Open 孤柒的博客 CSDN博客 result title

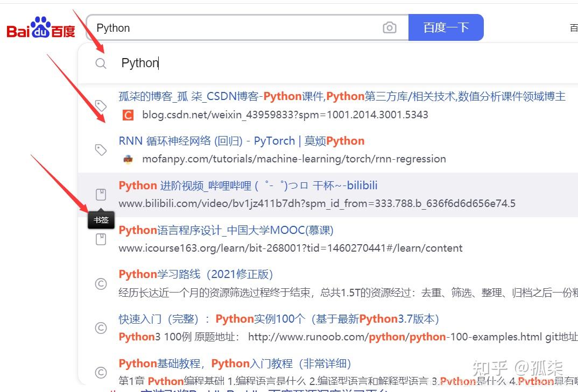(x=342, y=97)
